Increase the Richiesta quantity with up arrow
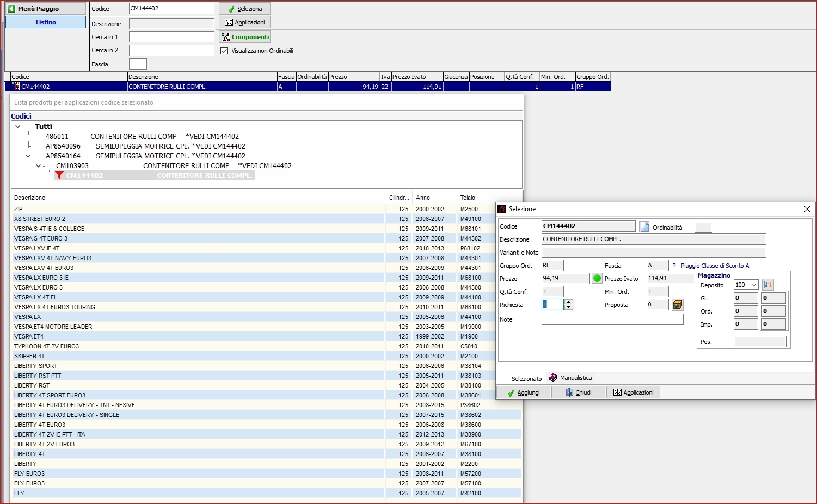 click(569, 302)
